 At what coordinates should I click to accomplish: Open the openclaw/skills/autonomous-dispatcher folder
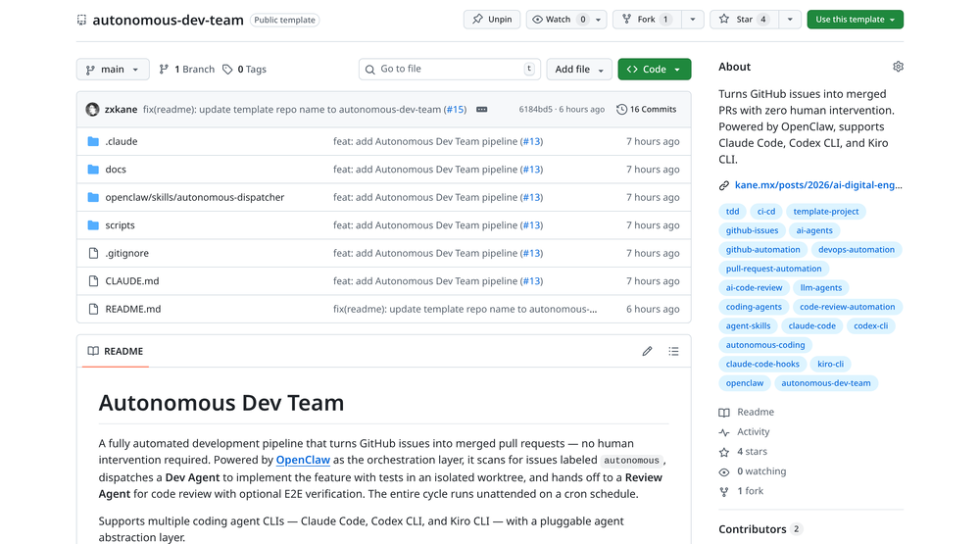click(x=194, y=198)
